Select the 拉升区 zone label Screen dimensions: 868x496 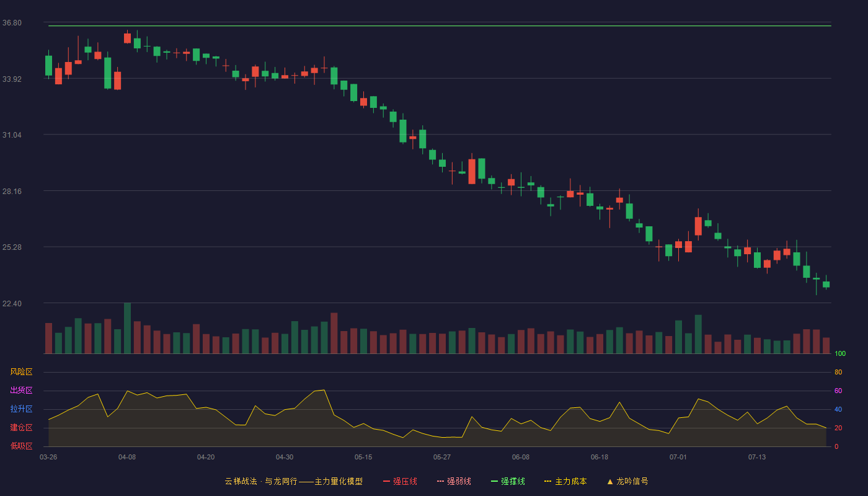[21, 409]
